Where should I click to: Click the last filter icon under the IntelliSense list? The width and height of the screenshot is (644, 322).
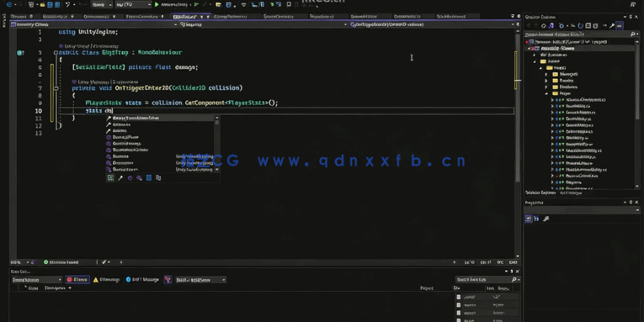(x=158, y=178)
